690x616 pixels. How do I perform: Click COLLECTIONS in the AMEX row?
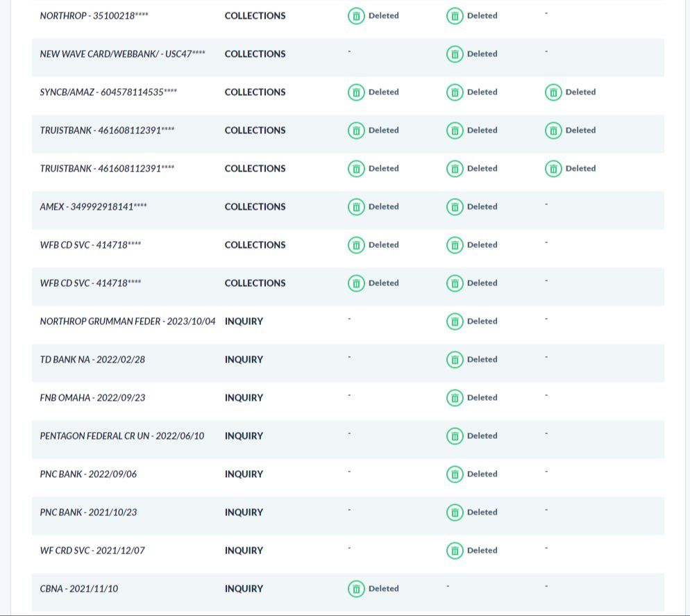(255, 206)
